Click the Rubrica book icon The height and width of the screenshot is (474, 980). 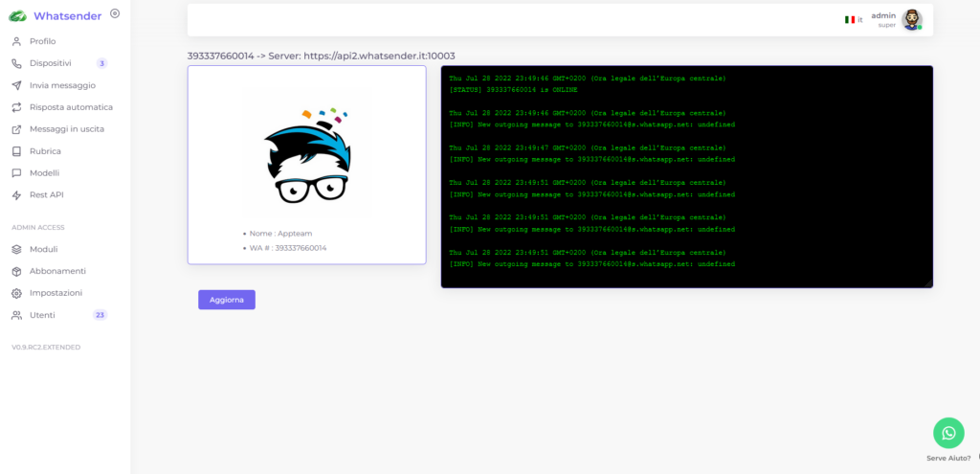(17, 151)
